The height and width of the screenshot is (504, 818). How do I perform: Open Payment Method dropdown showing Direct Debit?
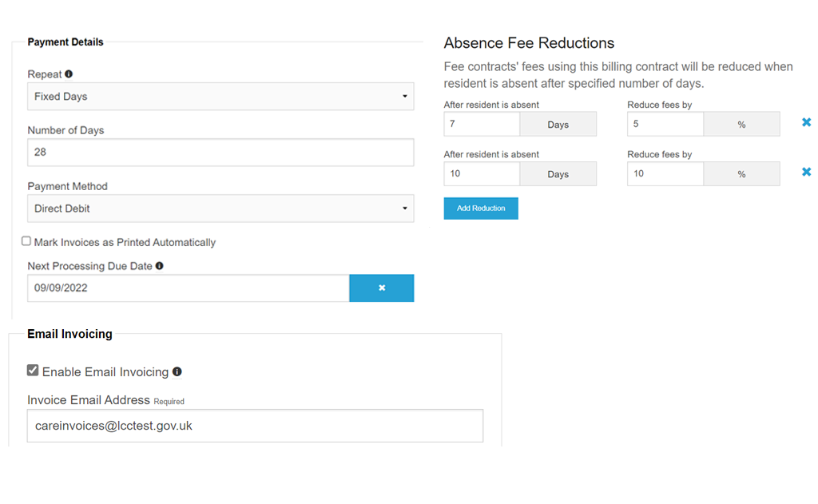point(220,208)
